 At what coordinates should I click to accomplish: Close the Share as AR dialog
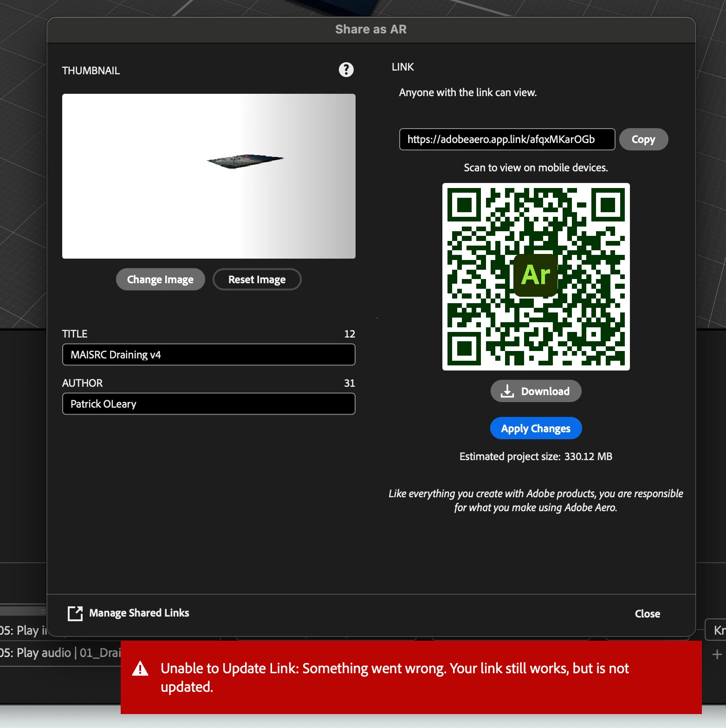647,614
